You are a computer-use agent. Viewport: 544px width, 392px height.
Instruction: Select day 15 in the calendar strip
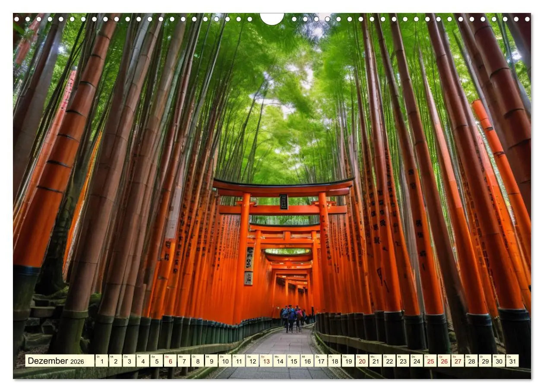click(293, 360)
